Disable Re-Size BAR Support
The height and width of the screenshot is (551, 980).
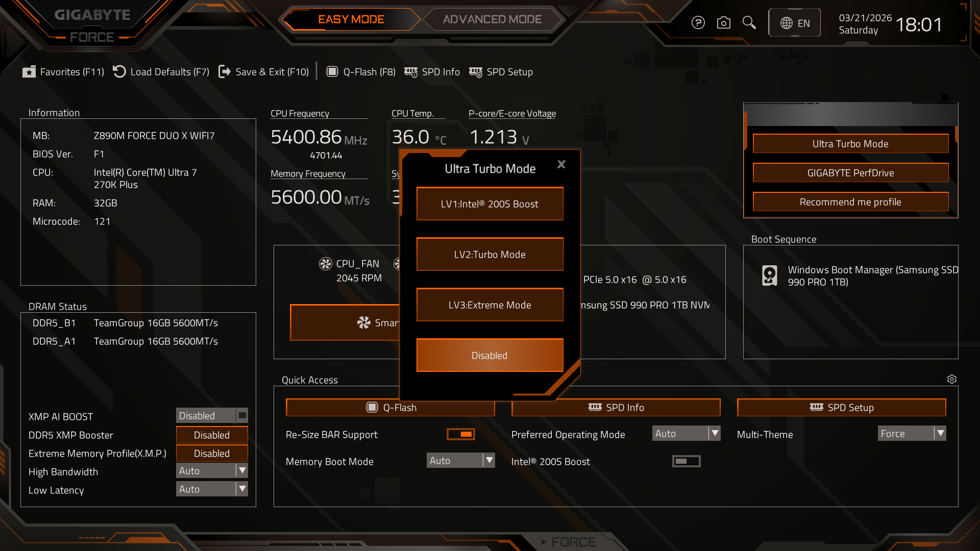[x=460, y=434]
